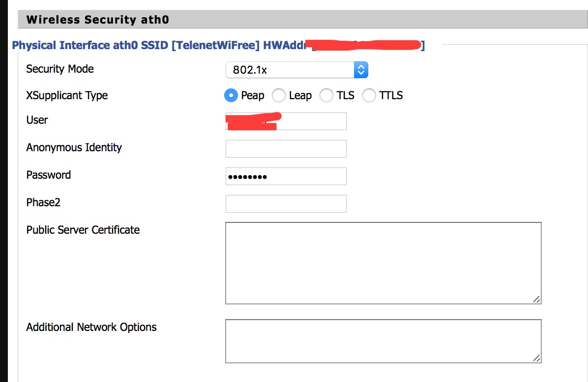Click the Anonymous Identity label
This screenshot has height=382, width=588.
click(74, 147)
